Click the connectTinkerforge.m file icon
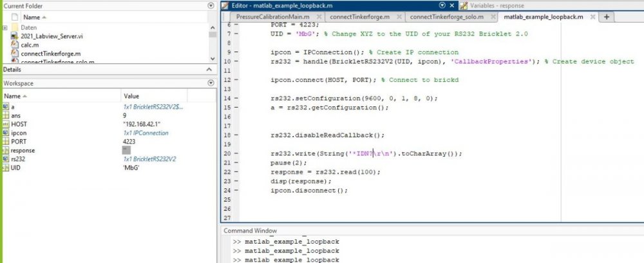The width and height of the screenshot is (644, 263). coord(15,53)
